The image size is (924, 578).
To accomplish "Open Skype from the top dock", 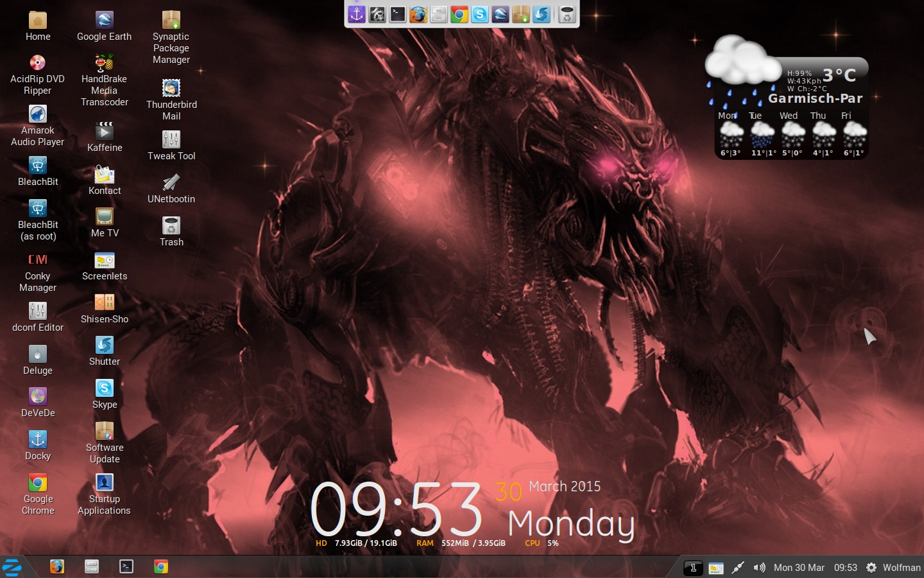I will click(x=480, y=13).
